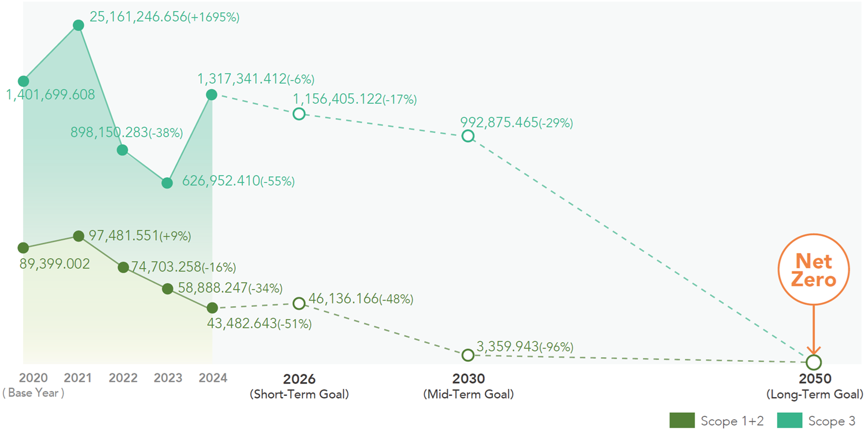Click the Scope 1+2 dark green legend swatch

(x=682, y=421)
